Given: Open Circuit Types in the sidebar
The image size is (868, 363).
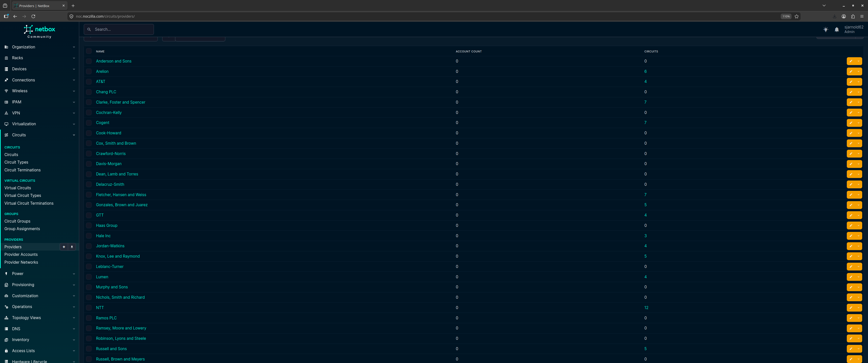Looking at the screenshot, I should coord(16,162).
